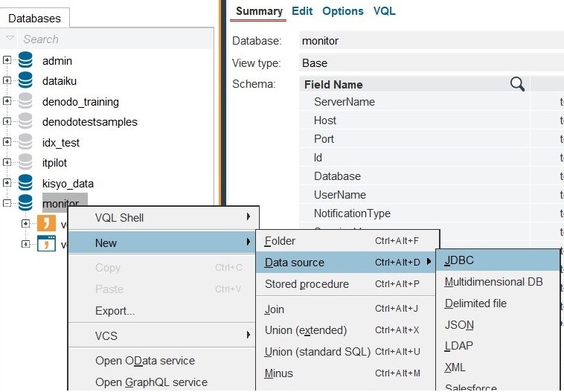Collapse the monitor database node
564x392 pixels.
click(7, 203)
